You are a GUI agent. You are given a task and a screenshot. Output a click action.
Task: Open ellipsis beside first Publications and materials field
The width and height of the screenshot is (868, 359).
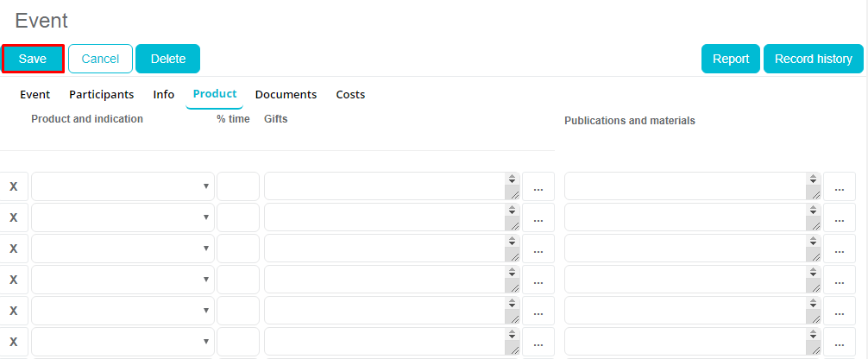tap(839, 187)
